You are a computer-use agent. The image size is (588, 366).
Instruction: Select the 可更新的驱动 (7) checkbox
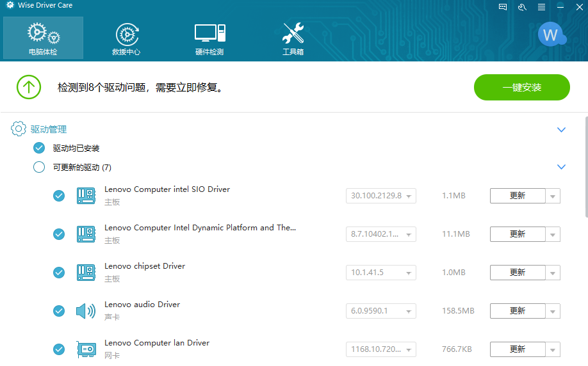click(39, 168)
